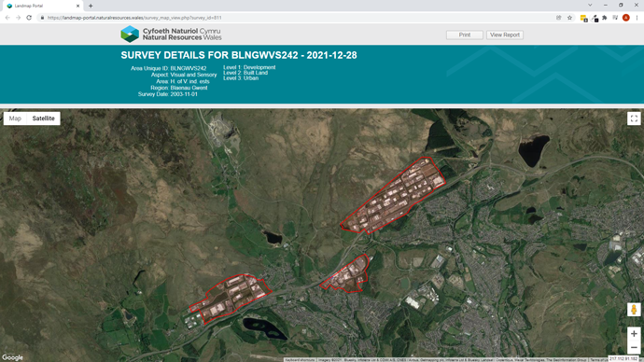Toggle fullscreen map view icon
This screenshot has width=644, height=362.
point(634,118)
